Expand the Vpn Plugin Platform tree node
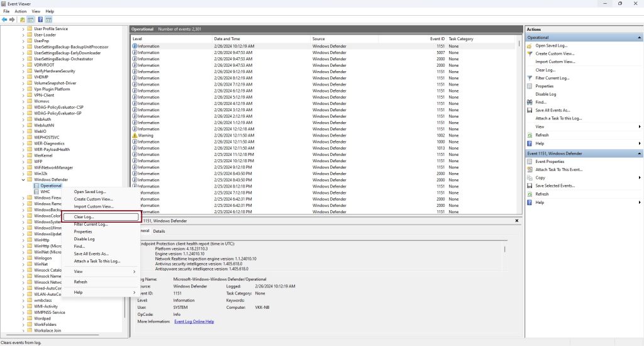Image resolution: width=644 pixels, height=346 pixels. (23, 89)
